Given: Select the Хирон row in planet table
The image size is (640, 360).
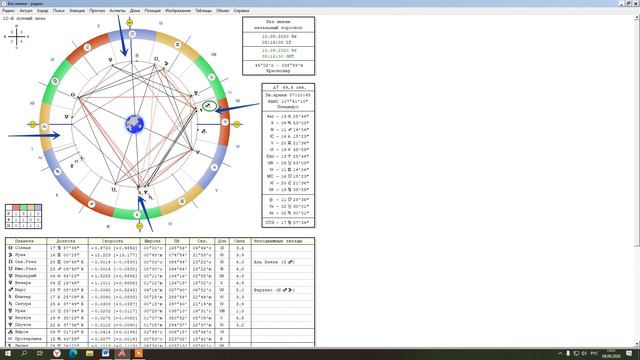Looking at the screenshot, I should [160, 332].
